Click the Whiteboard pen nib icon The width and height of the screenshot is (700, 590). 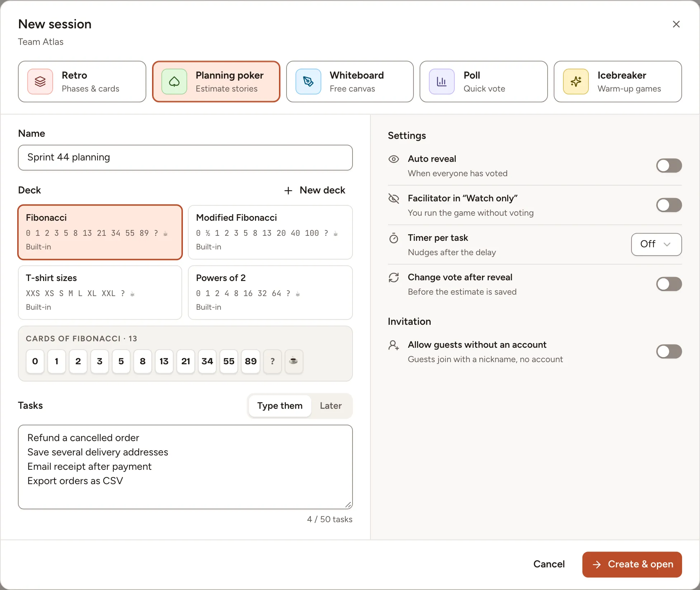pos(308,82)
